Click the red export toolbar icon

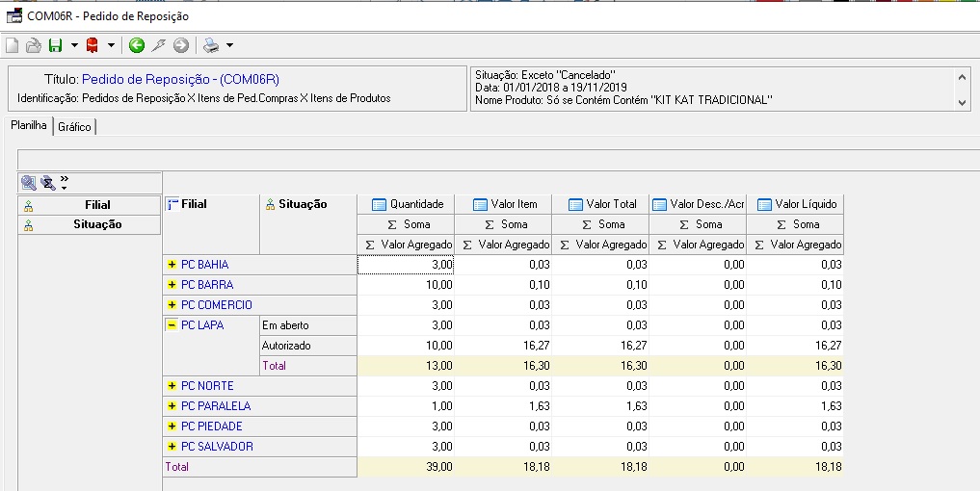[93, 45]
